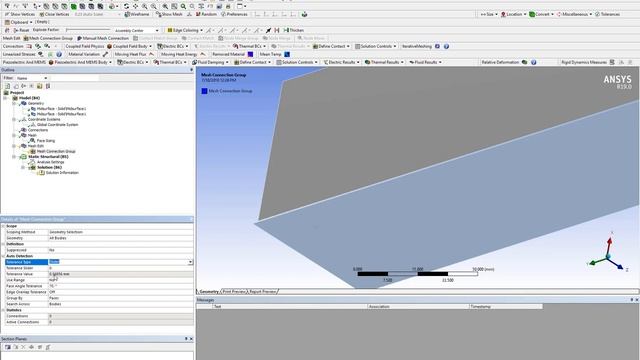
Task: Click the Scoping Method value cell
Action: [x=121, y=232]
